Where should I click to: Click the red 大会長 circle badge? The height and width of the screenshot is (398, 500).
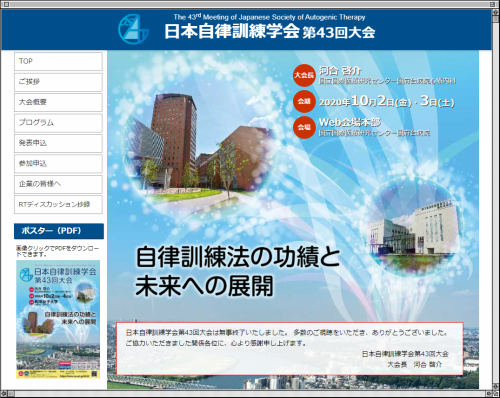click(x=304, y=75)
